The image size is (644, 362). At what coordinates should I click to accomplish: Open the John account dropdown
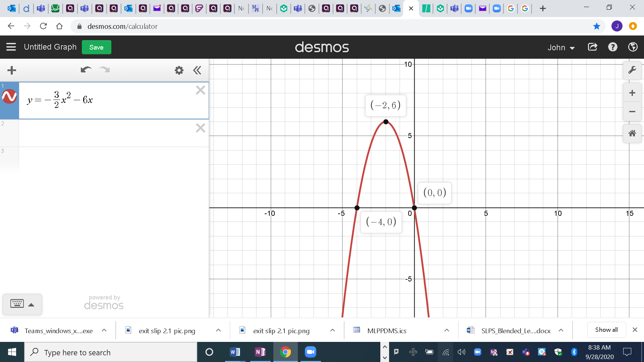[x=560, y=47]
